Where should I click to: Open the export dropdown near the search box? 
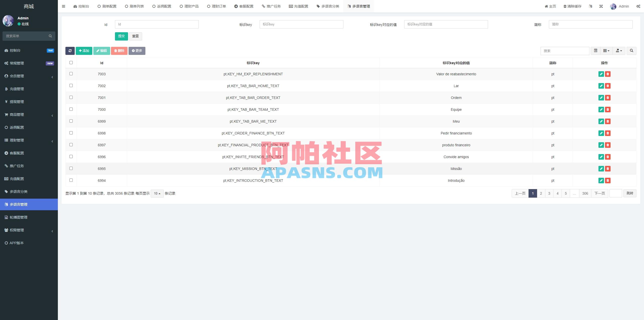tap(619, 51)
